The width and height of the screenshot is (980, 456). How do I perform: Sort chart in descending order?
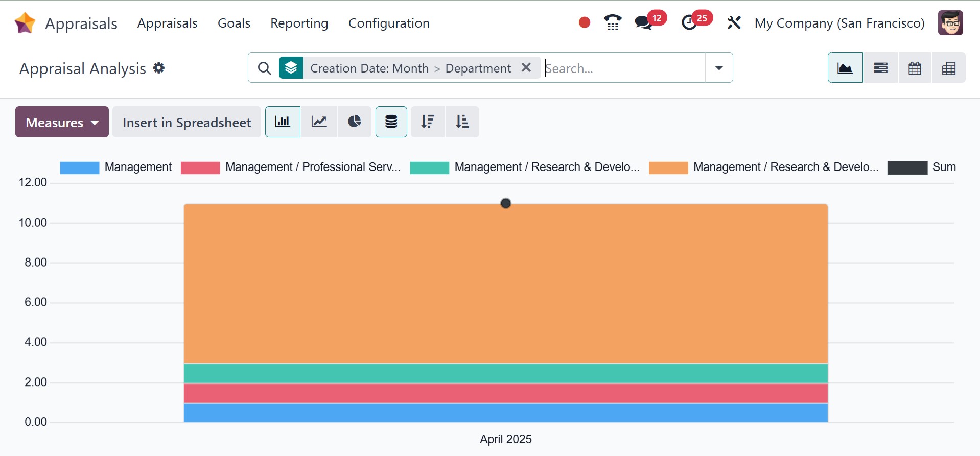[428, 122]
